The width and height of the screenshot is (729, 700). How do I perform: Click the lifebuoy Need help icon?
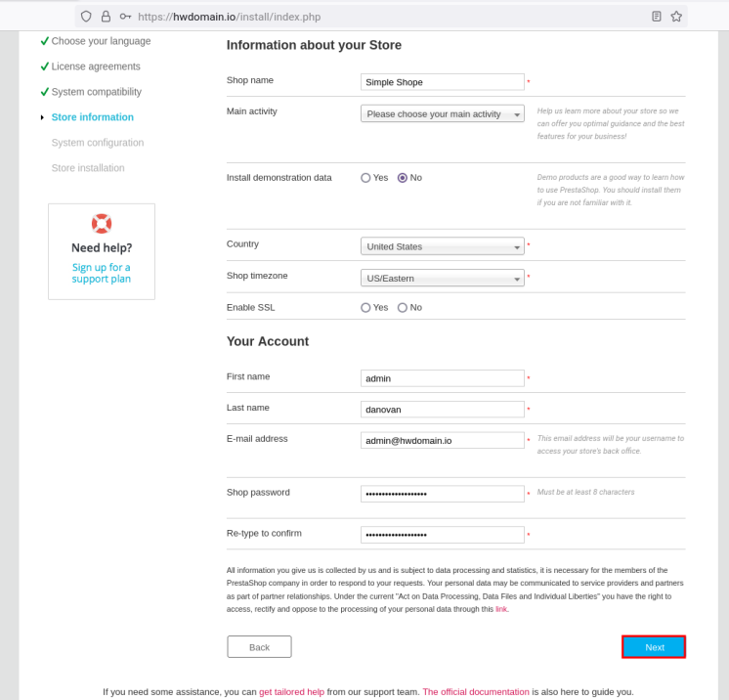pyautogui.click(x=102, y=223)
